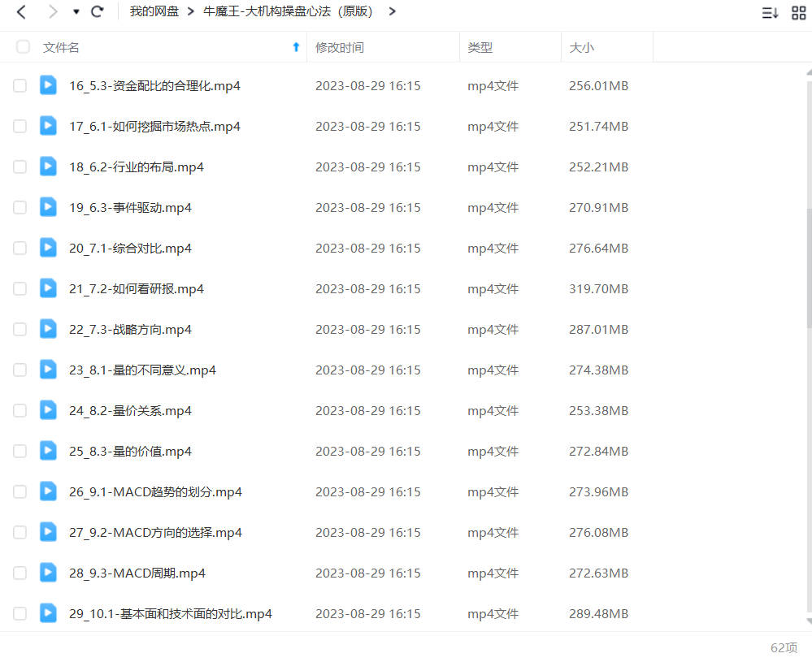
Task: Check the box for 23_8.1-量的不同意义.mp4
Action: point(20,370)
